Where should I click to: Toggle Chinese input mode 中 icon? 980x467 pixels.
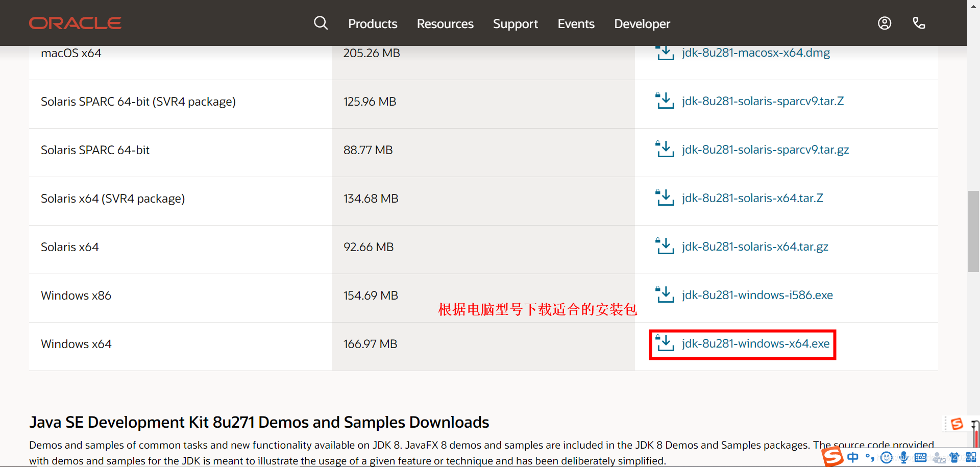point(853,457)
